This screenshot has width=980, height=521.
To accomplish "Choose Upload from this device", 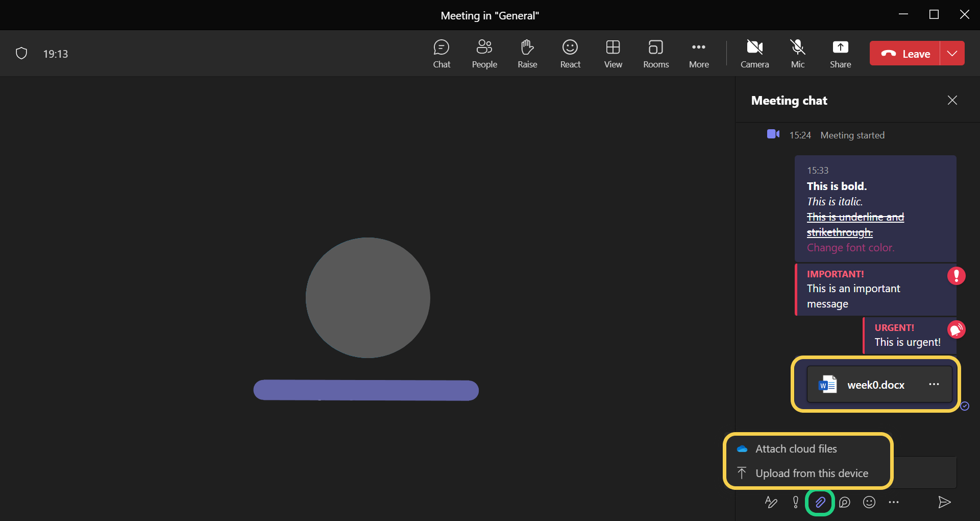I will tap(811, 473).
